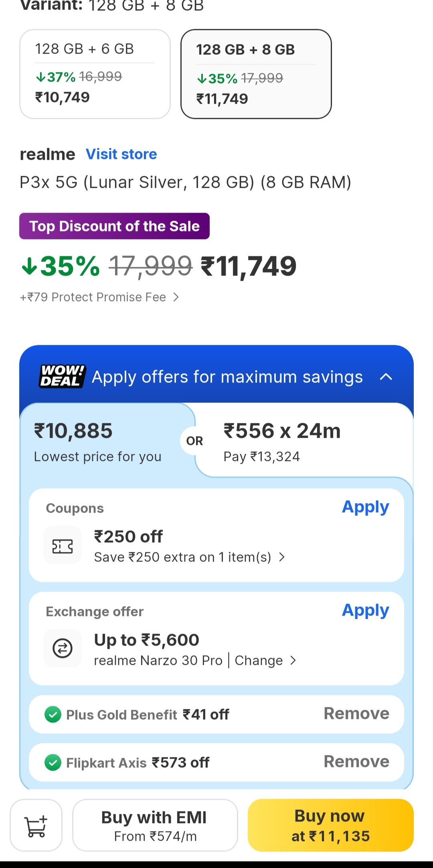The image size is (433, 868).
Task: Remove the Plus Gold Benefit discount
Action: pos(356,714)
